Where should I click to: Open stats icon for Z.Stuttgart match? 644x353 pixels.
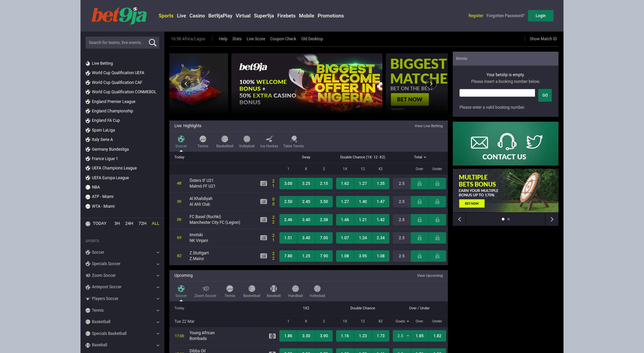tap(264, 256)
